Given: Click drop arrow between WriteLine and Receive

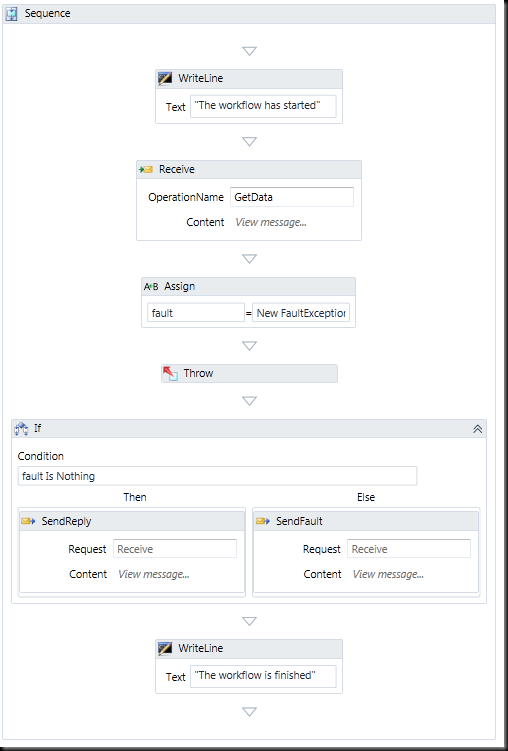Looking at the screenshot, I should pos(249,141).
